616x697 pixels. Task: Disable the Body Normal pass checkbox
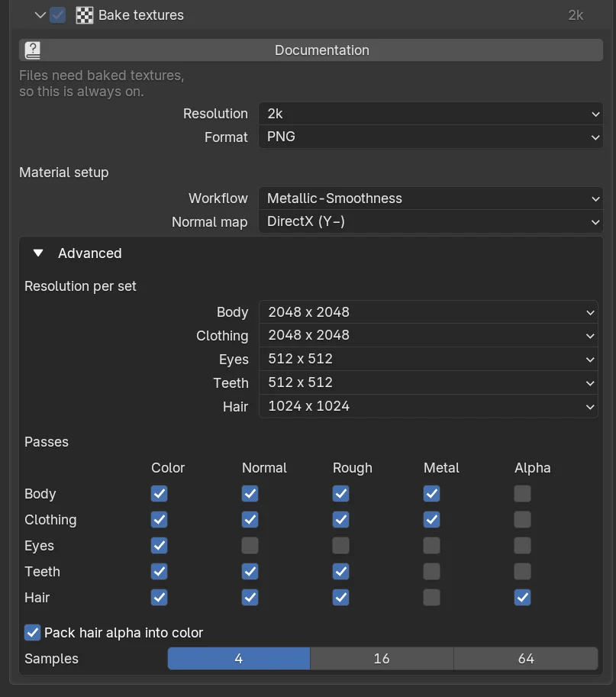point(250,493)
